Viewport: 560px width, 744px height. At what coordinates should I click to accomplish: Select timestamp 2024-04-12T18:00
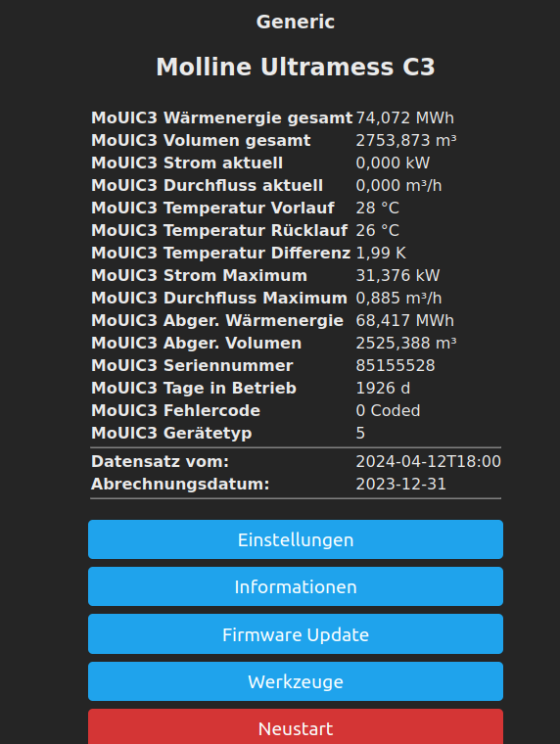point(428,462)
